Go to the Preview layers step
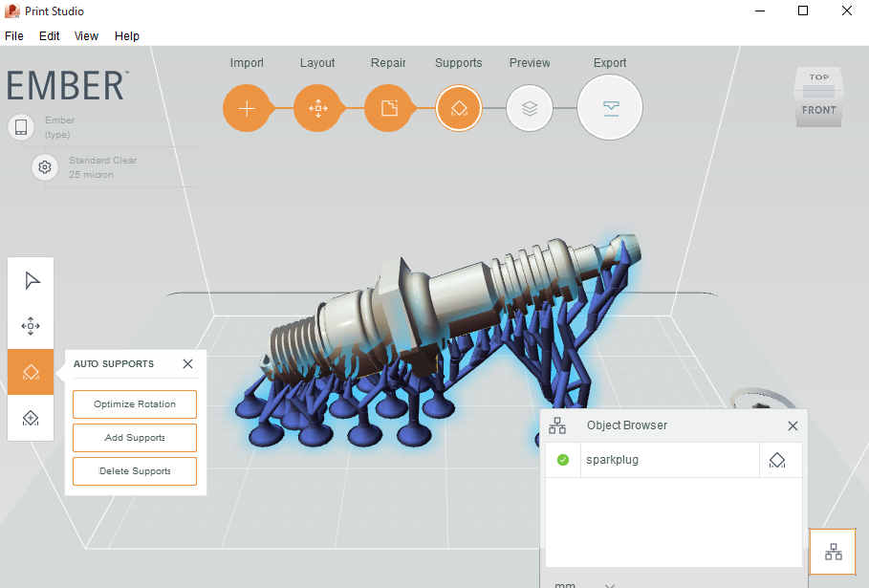Screen dimensions: 869x588 pyautogui.click(x=530, y=108)
